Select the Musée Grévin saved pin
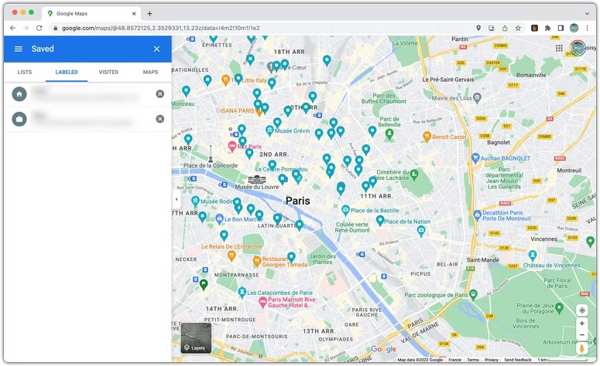 pos(269,131)
